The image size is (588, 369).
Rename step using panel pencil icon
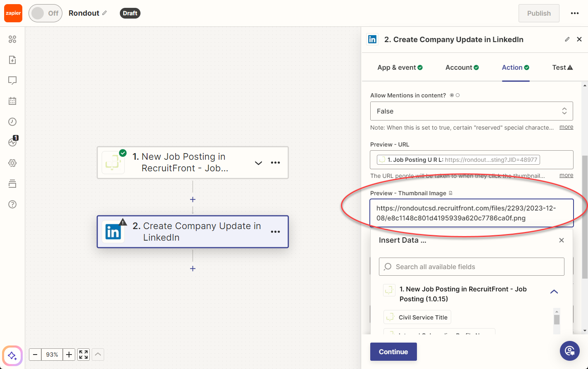567,39
